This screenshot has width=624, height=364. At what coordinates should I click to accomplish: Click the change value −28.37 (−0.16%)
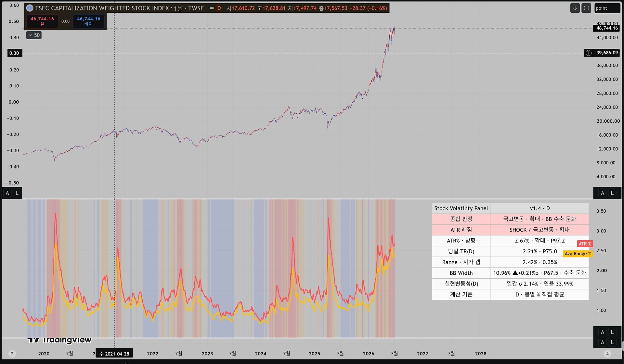(x=369, y=8)
